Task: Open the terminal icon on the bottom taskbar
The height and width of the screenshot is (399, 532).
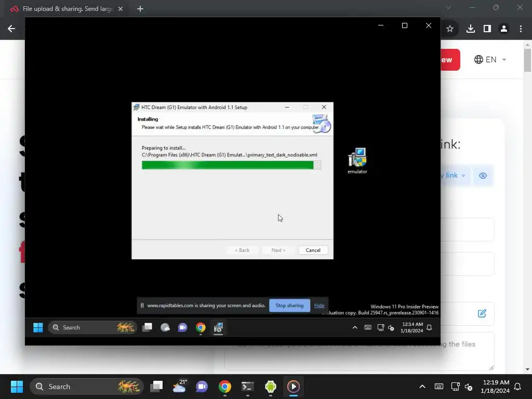Action: point(248,387)
